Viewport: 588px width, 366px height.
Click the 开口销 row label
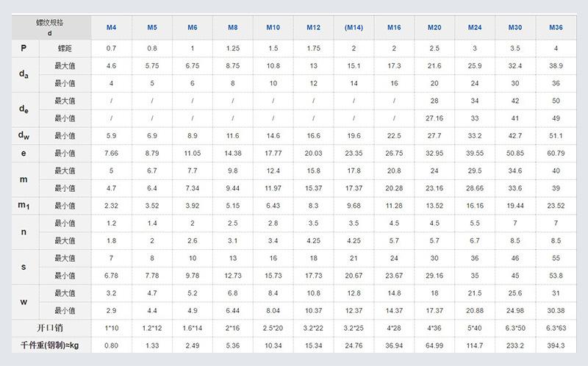[x=50, y=328]
